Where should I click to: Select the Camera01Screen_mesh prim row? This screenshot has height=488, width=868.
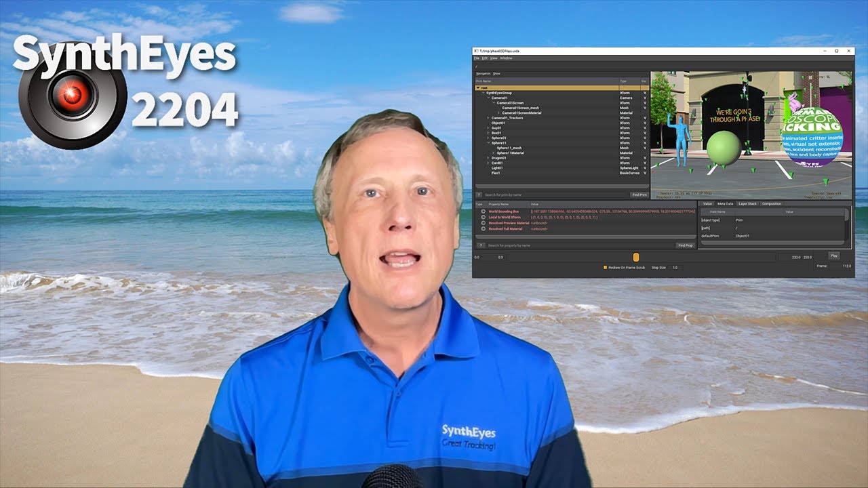point(562,108)
